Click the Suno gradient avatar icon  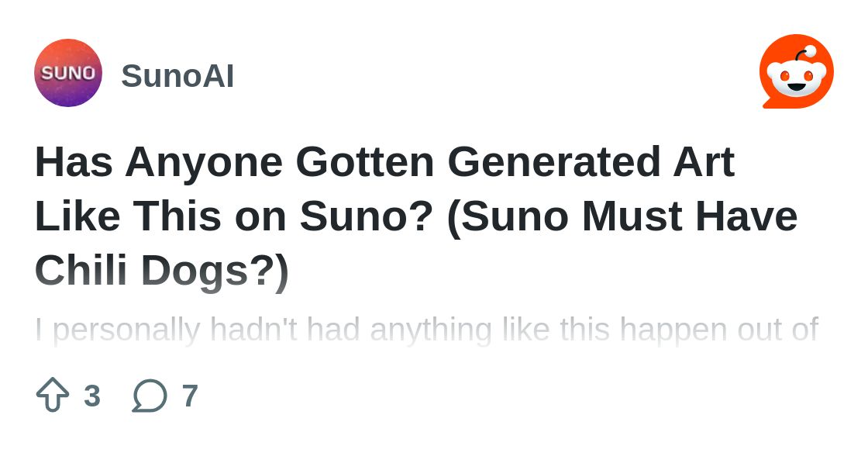[x=68, y=73]
